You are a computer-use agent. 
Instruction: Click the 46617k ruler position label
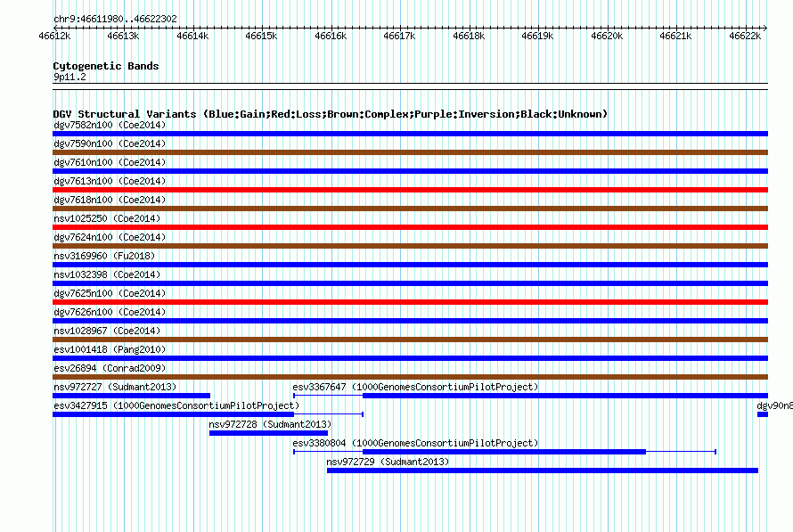click(x=399, y=36)
